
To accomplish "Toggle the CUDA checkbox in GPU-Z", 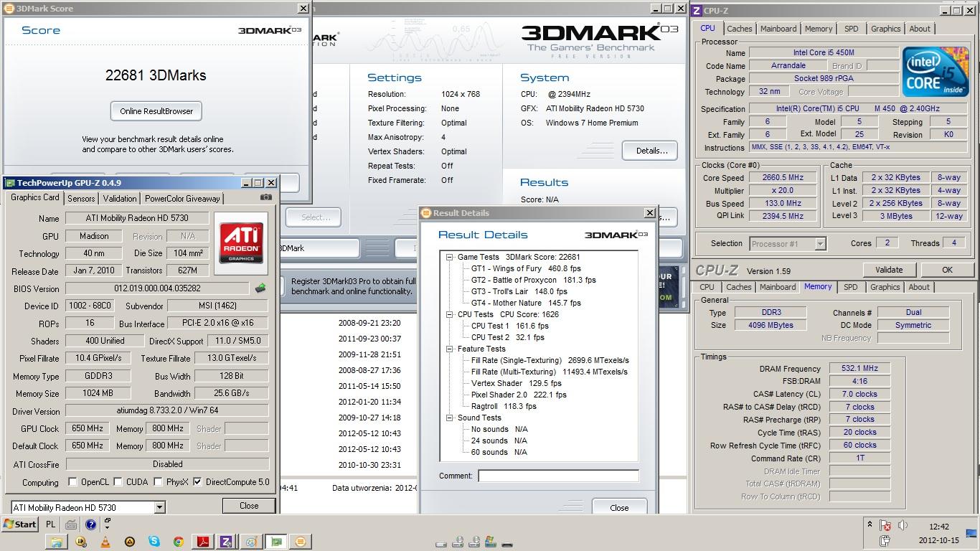I will coord(118,482).
